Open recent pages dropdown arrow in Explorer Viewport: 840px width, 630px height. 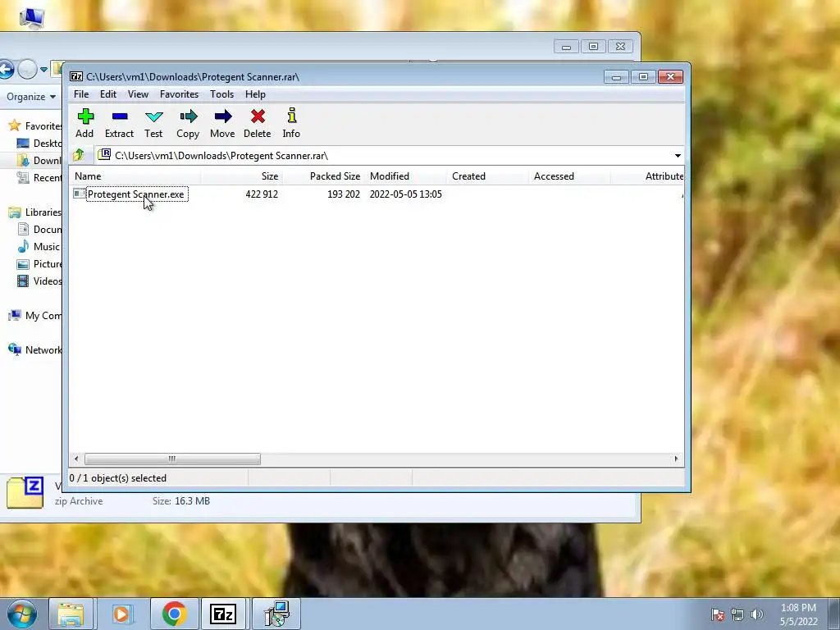click(44, 69)
